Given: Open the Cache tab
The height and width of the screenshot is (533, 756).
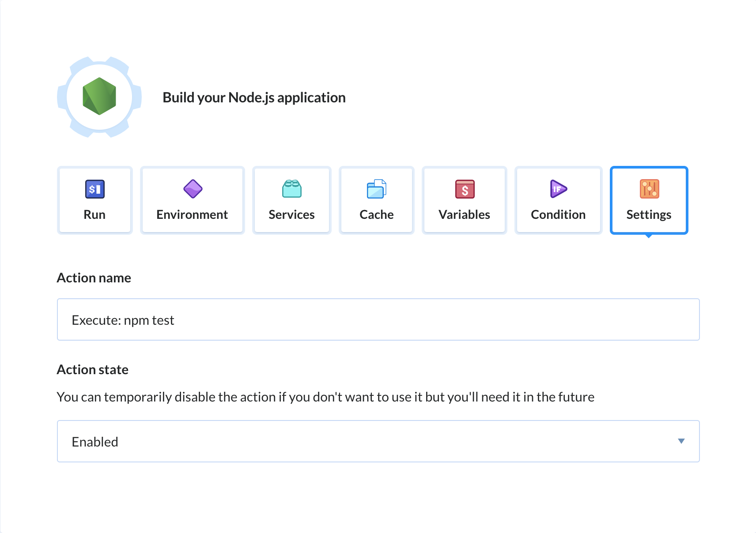Looking at the screenshot, I should [376, 200].
